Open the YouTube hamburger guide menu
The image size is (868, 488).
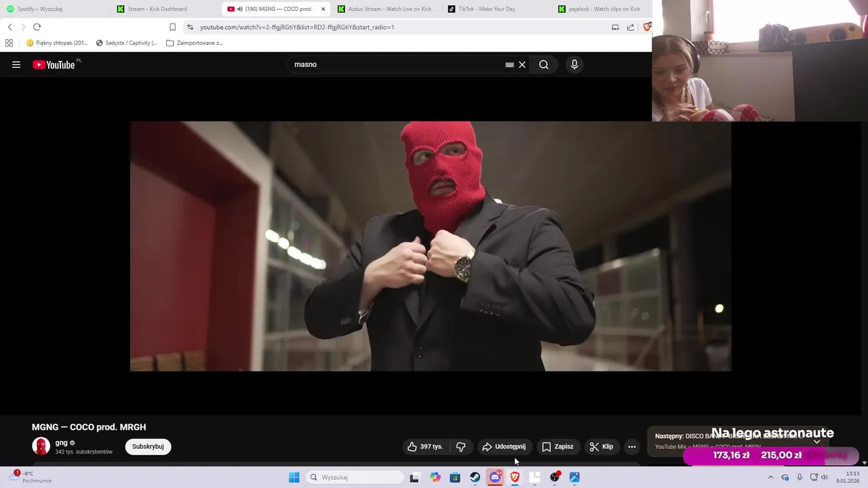[x=16, y=64]
